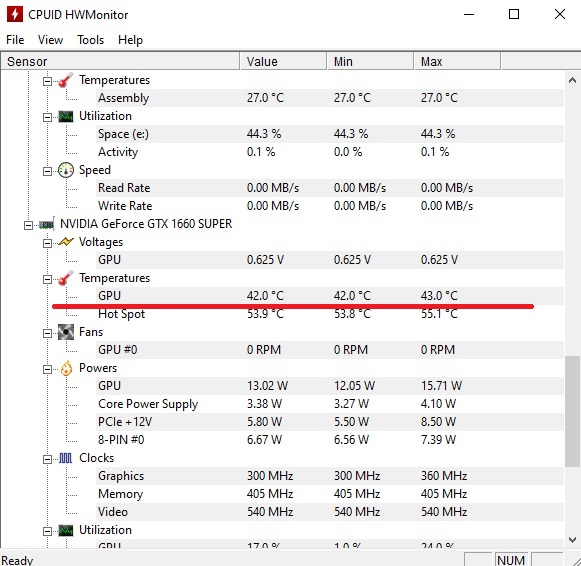Select the Graphics clock row
This screenshot has height=566, width=581.
pyautogui.click(x=330, y=476)
